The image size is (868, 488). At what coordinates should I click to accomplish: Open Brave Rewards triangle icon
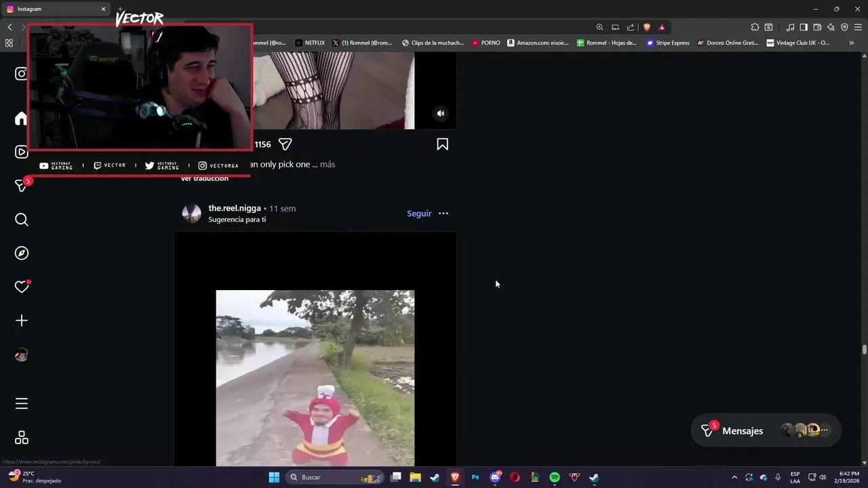pyautogui.click(x=662, y=27)
